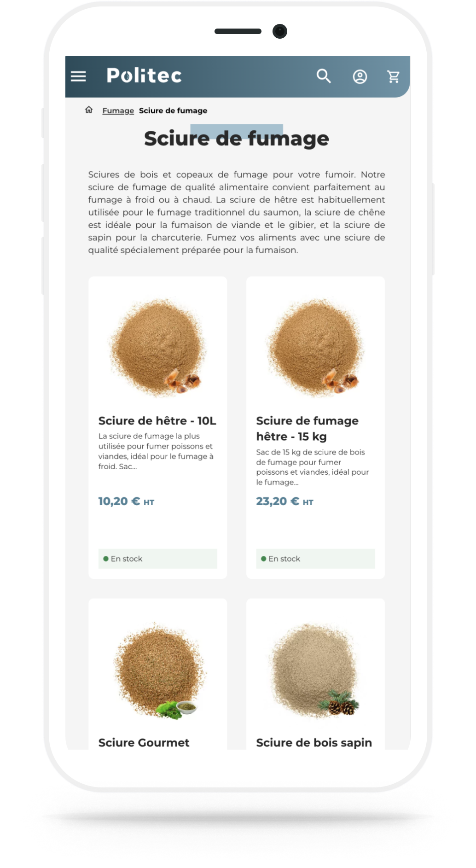View the shopping cart icon

393,76
